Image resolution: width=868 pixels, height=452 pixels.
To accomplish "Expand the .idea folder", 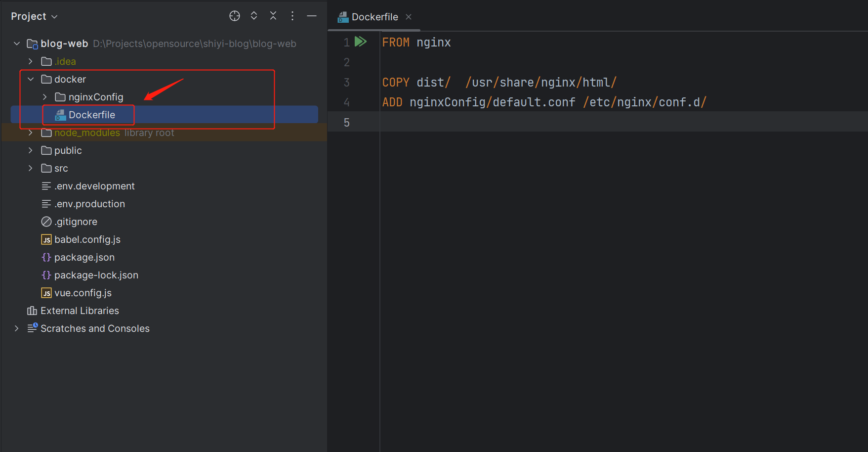I will tap(31, 61).
